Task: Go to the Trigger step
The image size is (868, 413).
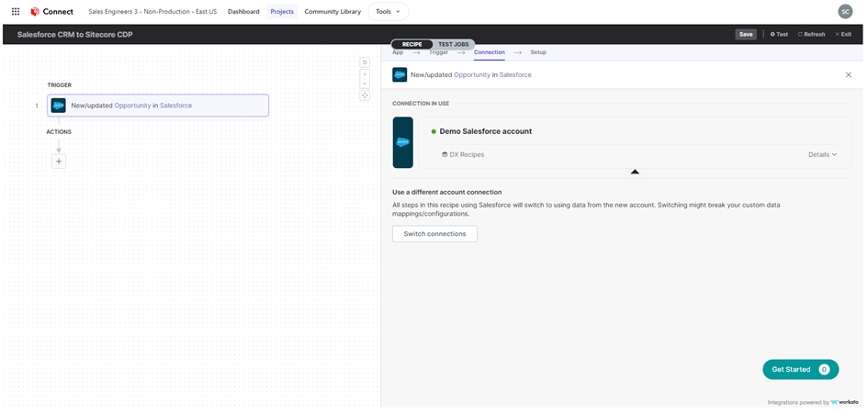Action: pos(438,52)
